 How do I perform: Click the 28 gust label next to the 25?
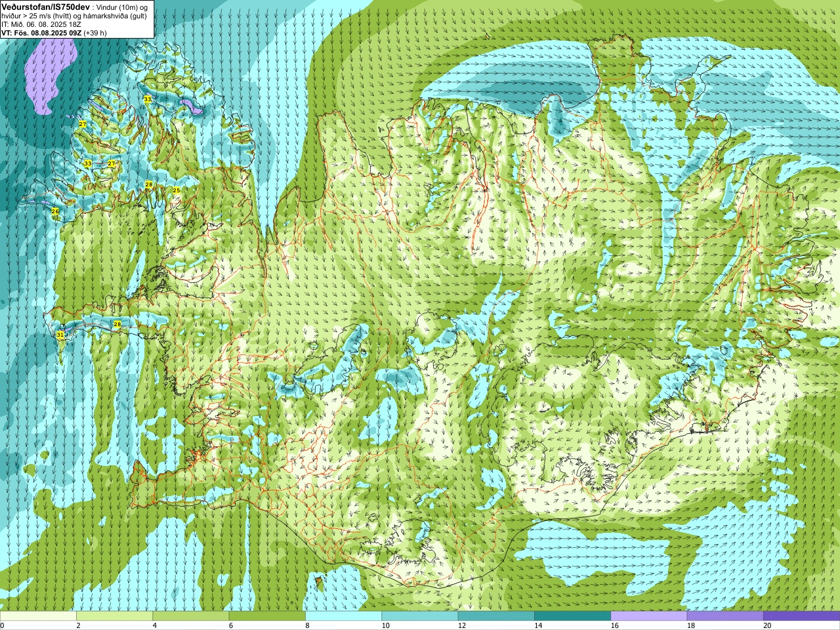click(149, 184)
